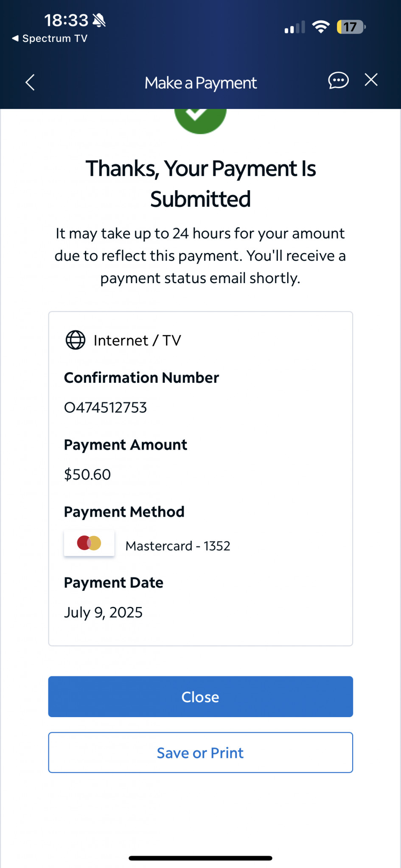Screen dimensions: 401x868
Task: Go back using the header chevron arrow
Action: [x=30, y=82]
